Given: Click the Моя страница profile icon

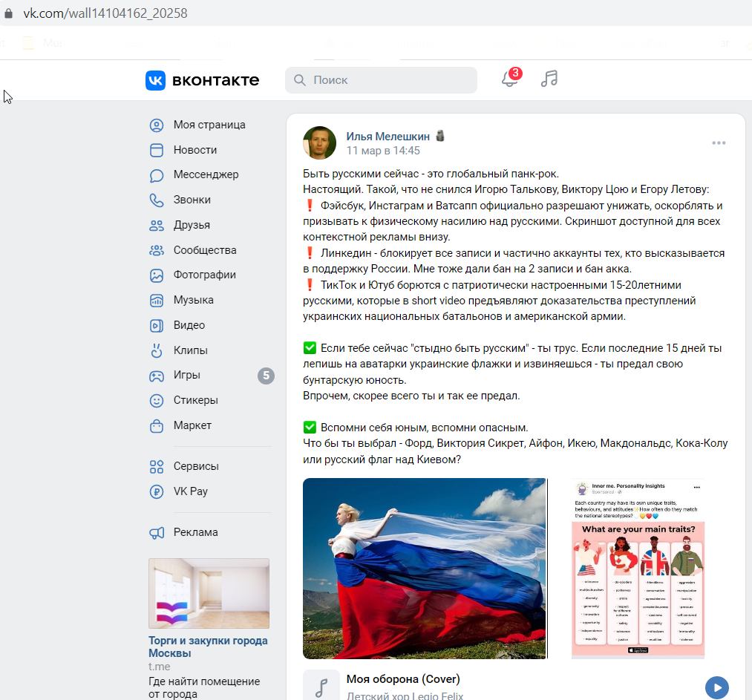Looking at the screenshot, I should 157,125.
